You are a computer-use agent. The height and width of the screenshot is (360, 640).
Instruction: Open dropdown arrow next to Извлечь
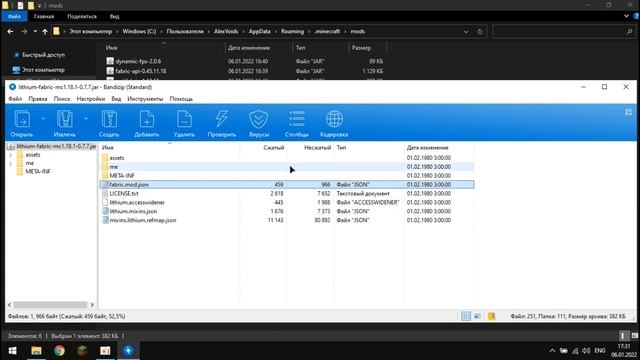tap(86, 119)
